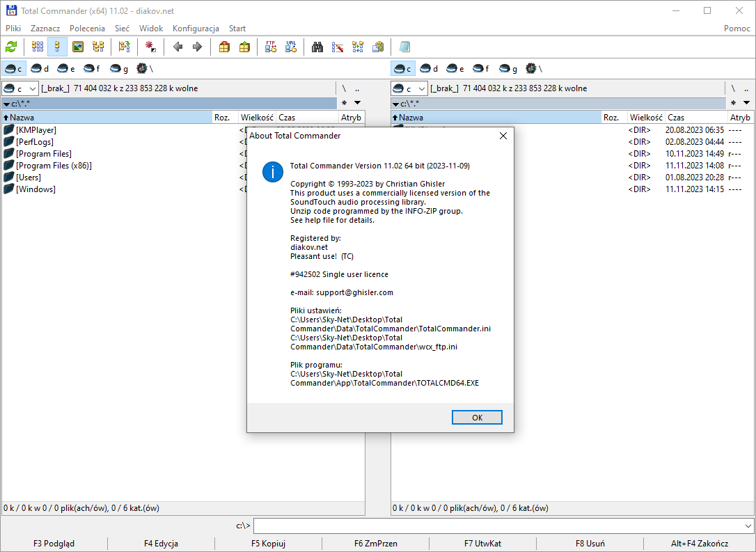
Task: Show the directory tree view icon
Action: tap(98, 47)
